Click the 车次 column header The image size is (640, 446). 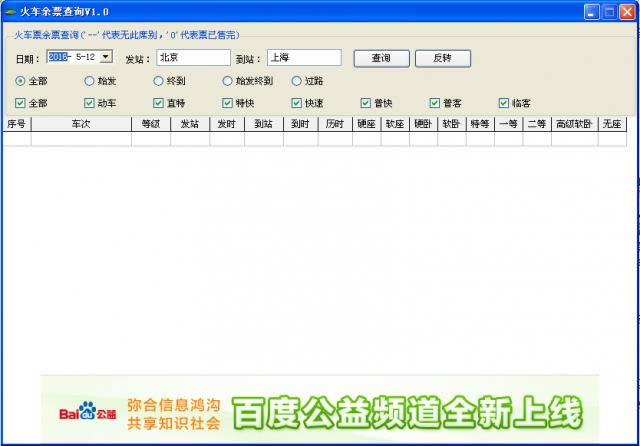click(x=82, y=124)
